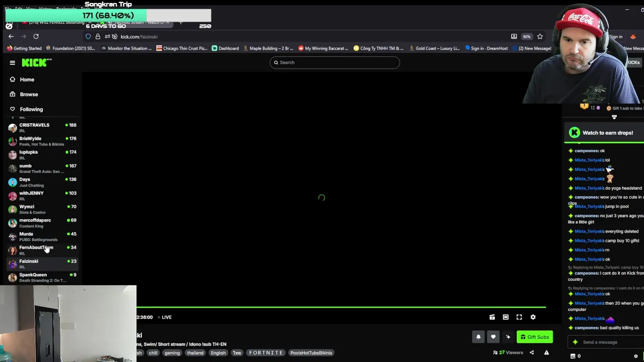Viewport: 644px width, 362px height.
Task: Open withJENNY channel in sidebar
Action: 42,196
